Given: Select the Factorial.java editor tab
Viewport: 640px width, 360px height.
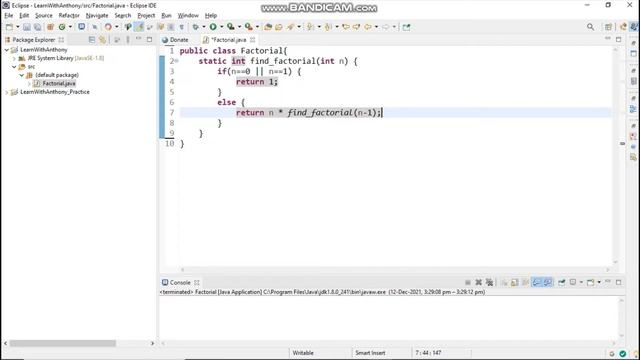Looking at the screenshot, I should tap(229, 40).
